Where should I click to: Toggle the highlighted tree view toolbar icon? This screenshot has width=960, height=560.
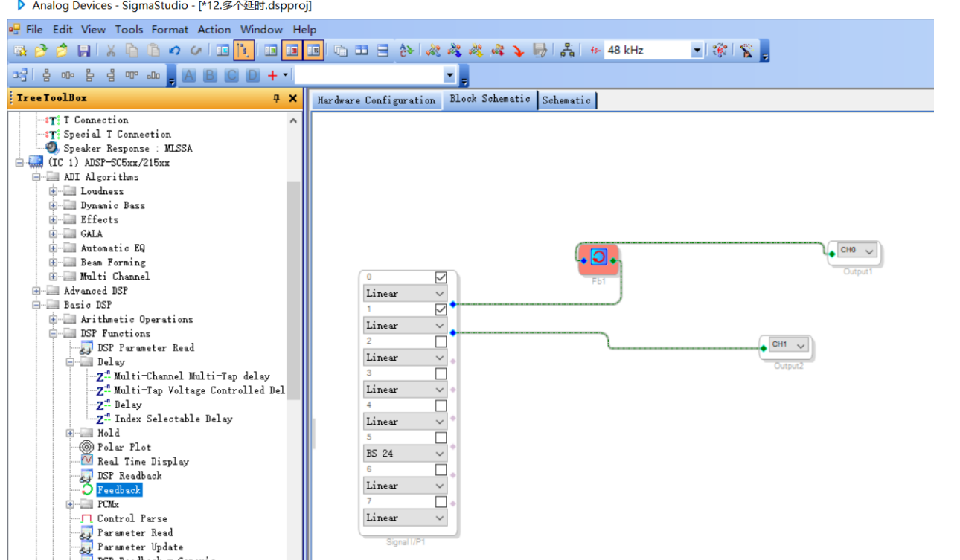click(x=243, y=51)
